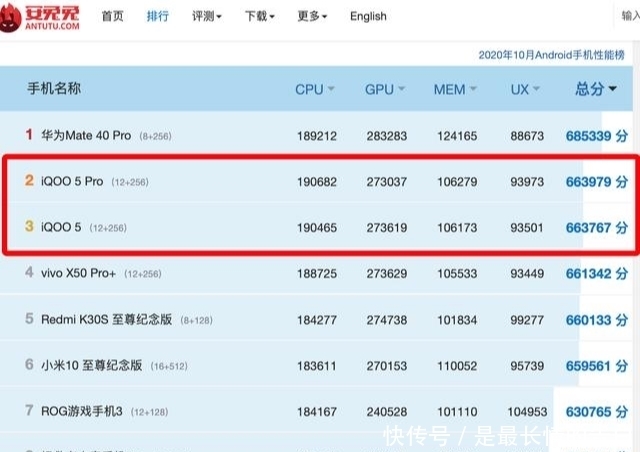This screenshot has height=452, width=640.
Task: Click the 手机名称 column header
Action: click(54, 88)
